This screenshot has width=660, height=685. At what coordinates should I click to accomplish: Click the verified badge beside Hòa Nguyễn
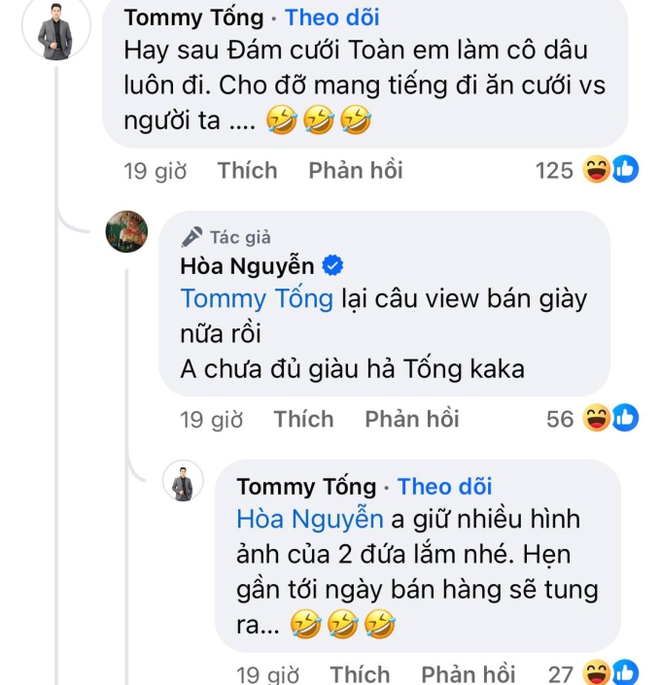click(333, 266)
